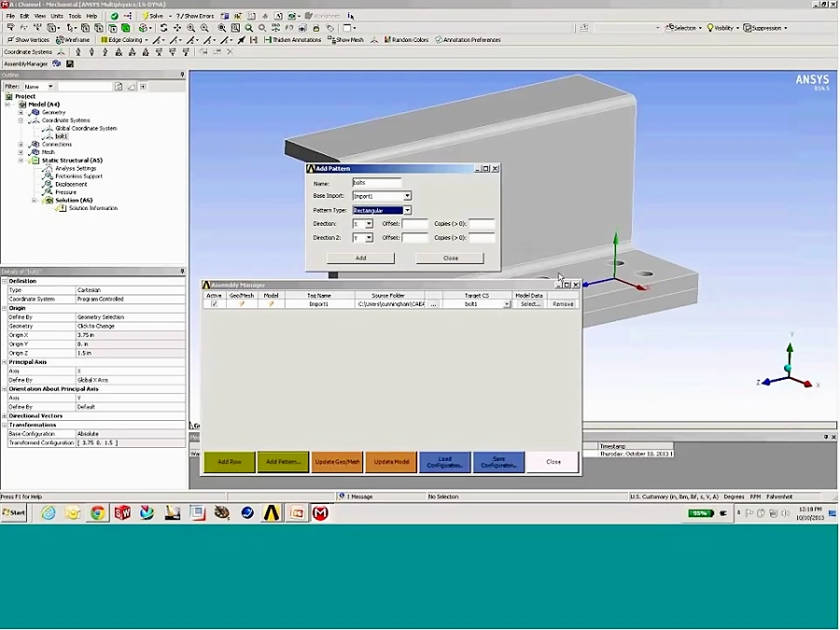Image resolution: width=840 pixels, height=630 pixels.
Task: Click Add in Add Pattern dialog
Action: click(x=360, y=259)
